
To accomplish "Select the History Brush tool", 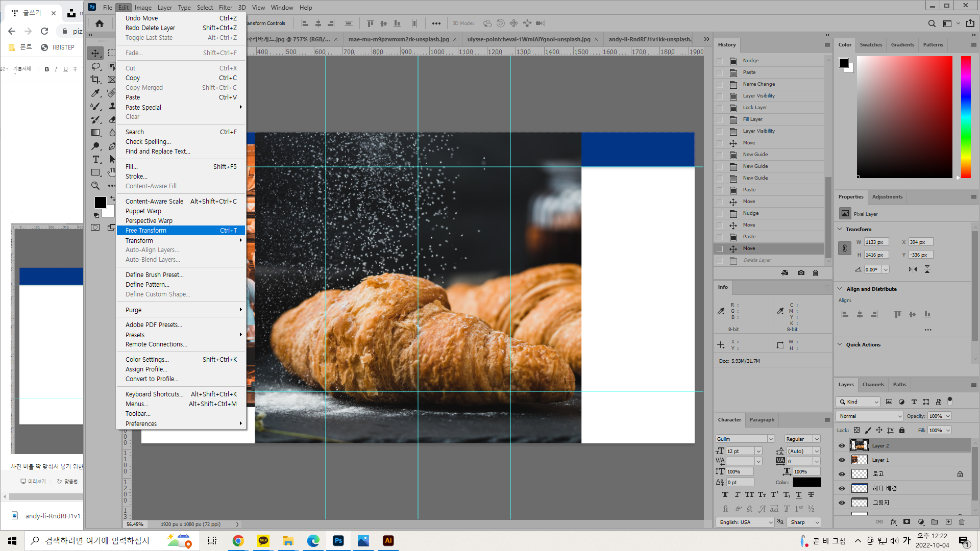I will click(x=95, y=119).
